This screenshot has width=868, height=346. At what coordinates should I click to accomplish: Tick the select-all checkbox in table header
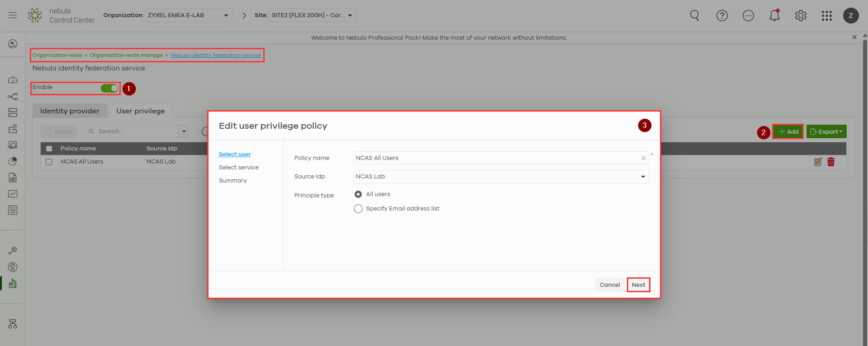point(49,149)
